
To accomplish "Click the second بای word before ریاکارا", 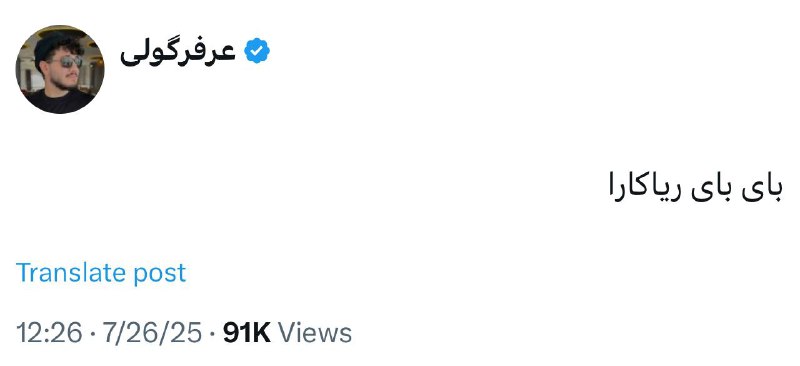I will pos(712,188).
